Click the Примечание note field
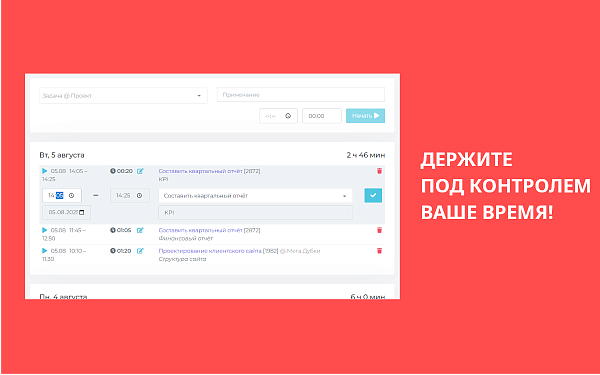Viewport: 600px width, 375px height. point(301,95)
